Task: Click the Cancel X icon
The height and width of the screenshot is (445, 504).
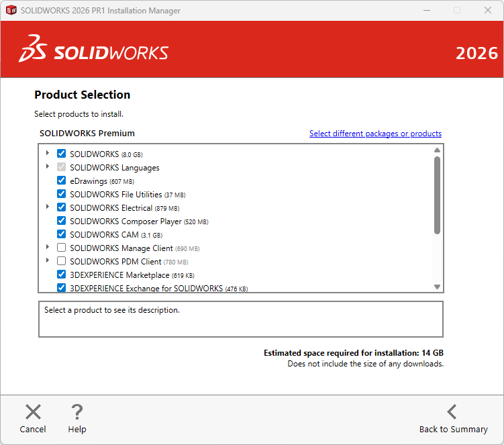Action: [33, 412]
